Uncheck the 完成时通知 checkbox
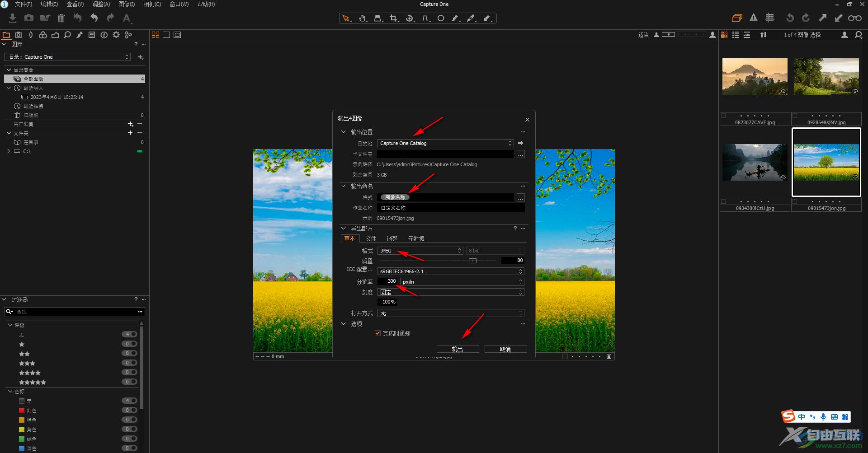The width and height of the screenshot is (868, 453). (377, 333)
